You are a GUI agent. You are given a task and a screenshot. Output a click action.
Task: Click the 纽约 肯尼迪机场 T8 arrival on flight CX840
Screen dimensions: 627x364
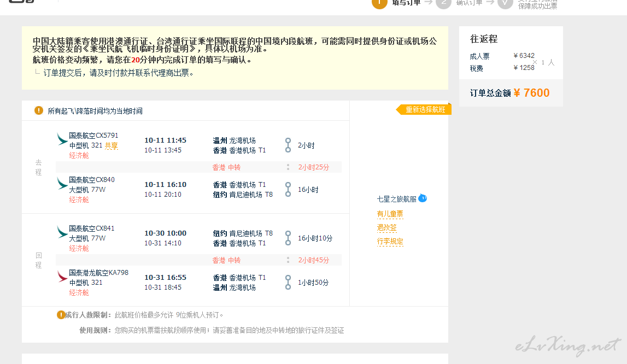[243, 195]
